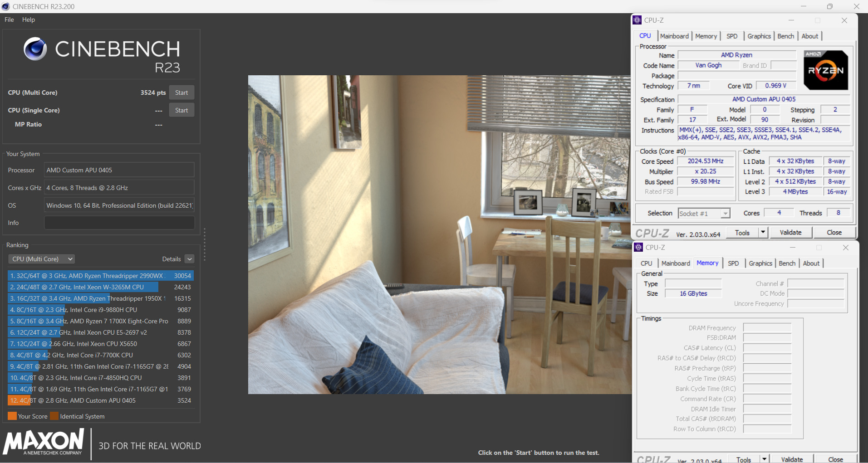868x463 pixels.
Task: Click the Cinebench title bar icon
Action: point(6,6)
